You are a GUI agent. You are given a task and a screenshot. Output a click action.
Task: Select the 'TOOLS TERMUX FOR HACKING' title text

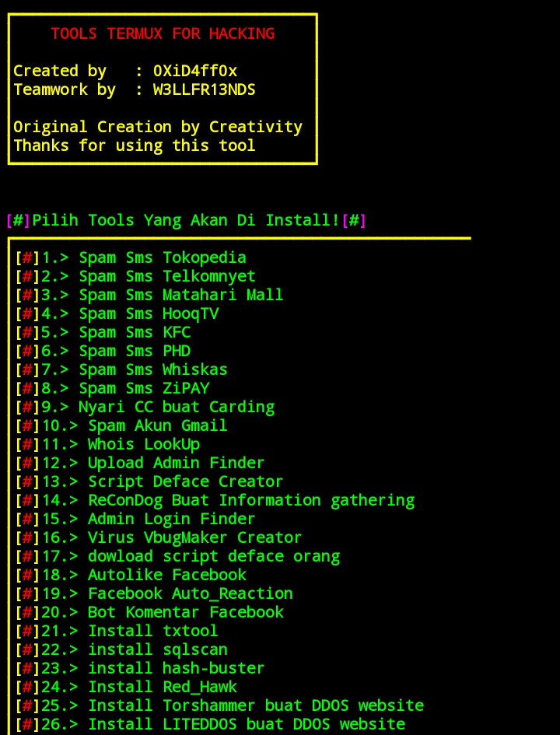[x=163, y=33]
